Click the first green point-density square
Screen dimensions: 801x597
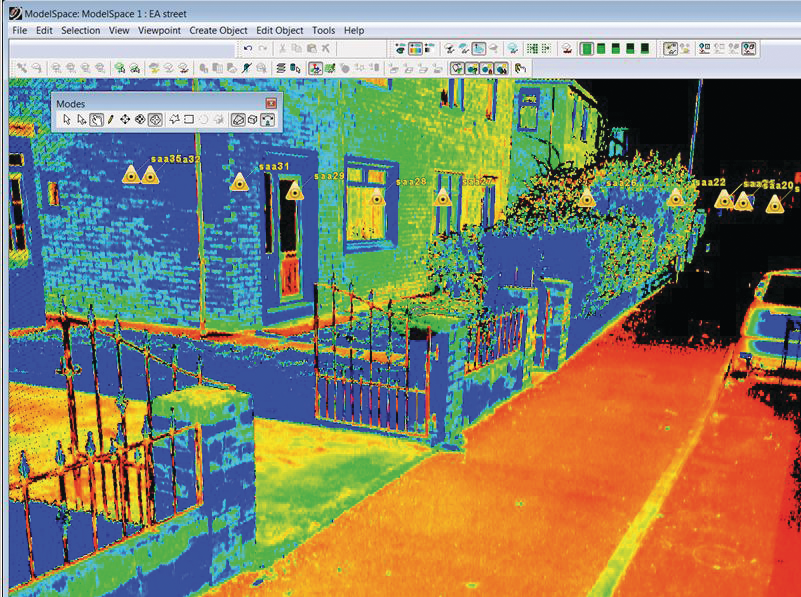click(587, 48)
